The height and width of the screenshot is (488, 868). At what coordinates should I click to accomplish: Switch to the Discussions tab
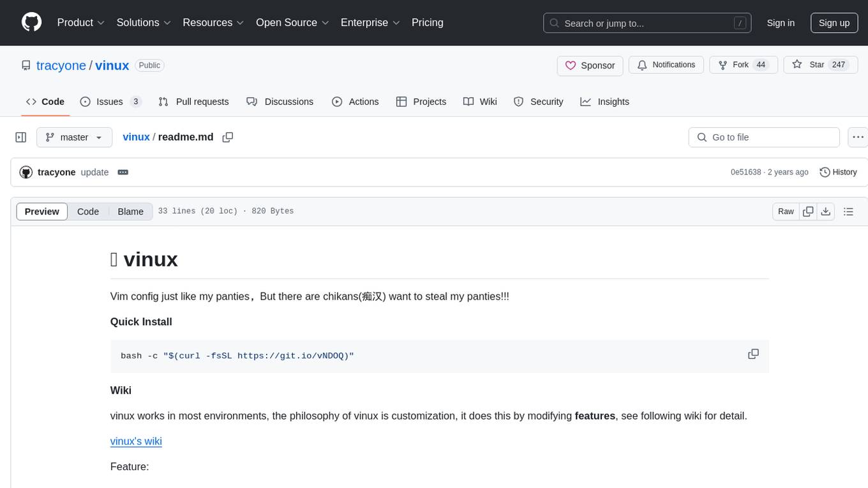pos(280,102)
